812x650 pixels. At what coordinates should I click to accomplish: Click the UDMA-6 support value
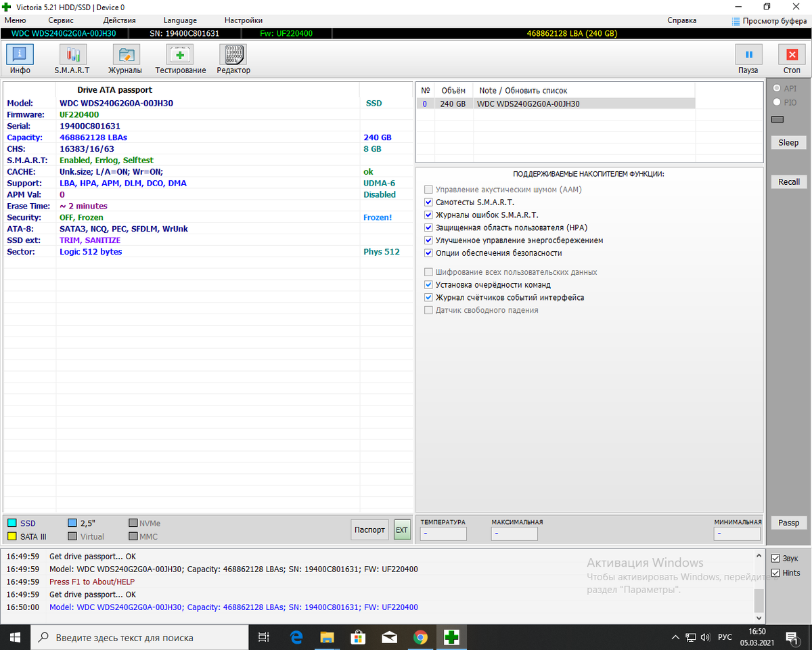[380, 183]
